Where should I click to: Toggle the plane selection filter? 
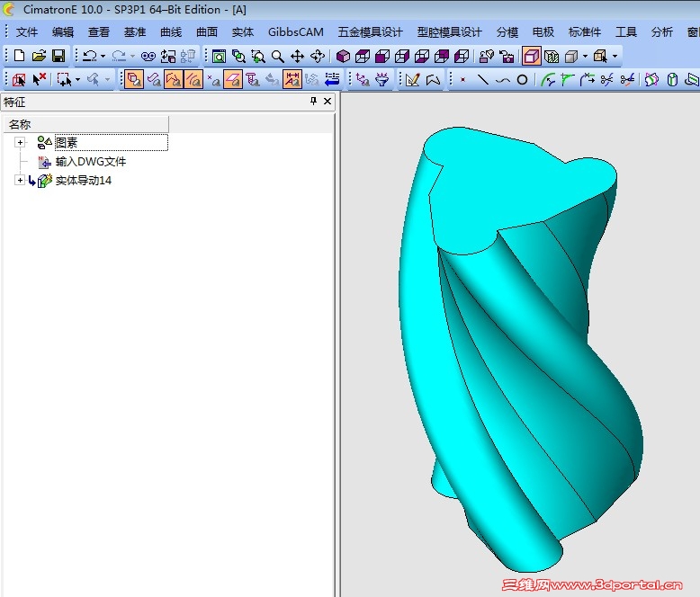[x=233, y=80]
